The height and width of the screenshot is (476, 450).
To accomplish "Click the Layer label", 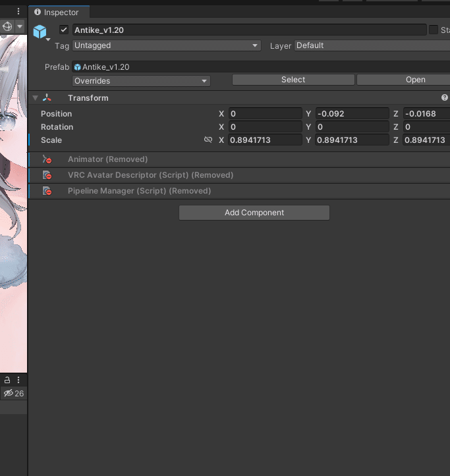I will coord(281,46).
